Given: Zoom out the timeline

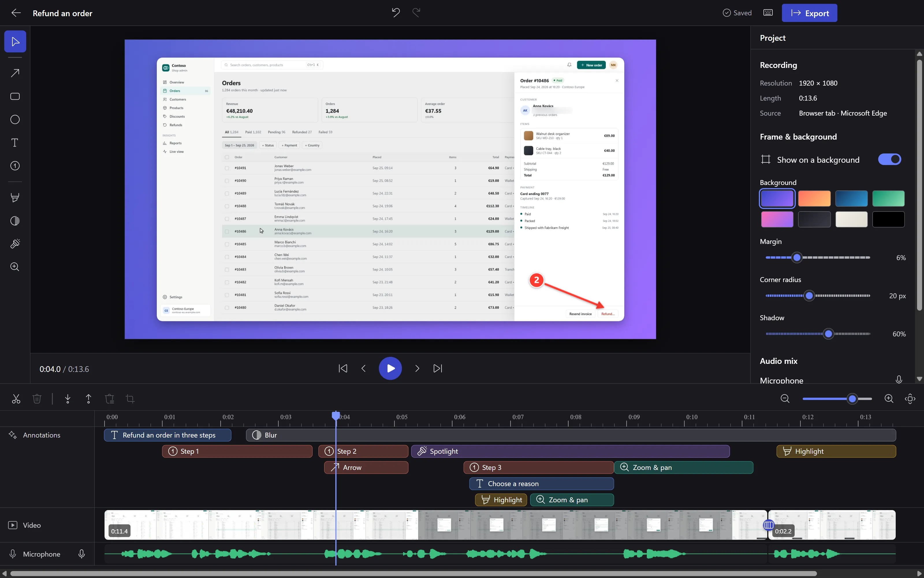Looking at the screenshot, I should (785, 399).
